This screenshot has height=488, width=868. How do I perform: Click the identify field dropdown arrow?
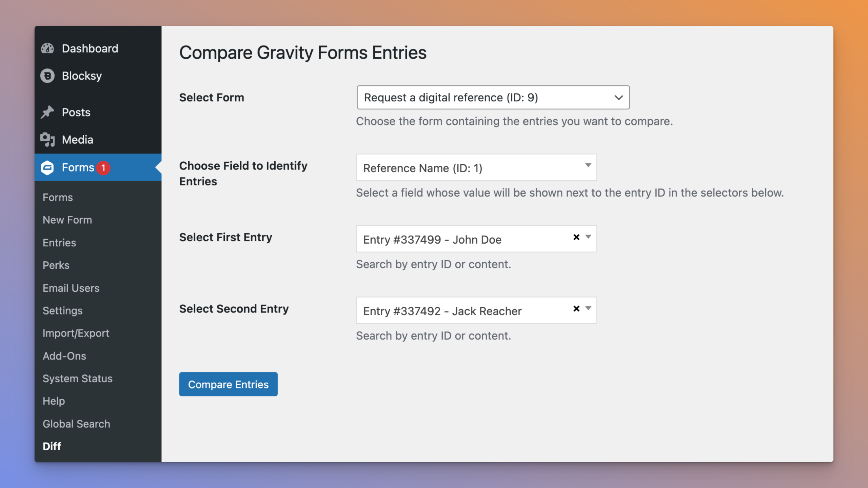click(x=588, y=165)
